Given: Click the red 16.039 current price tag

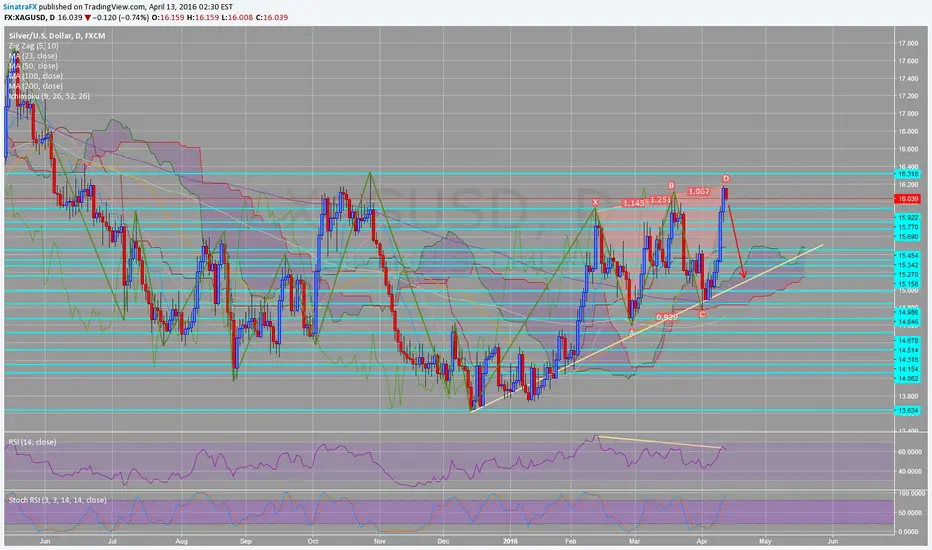Looking at the screenshot, I should pyautogui.click(x=907, y=199).
